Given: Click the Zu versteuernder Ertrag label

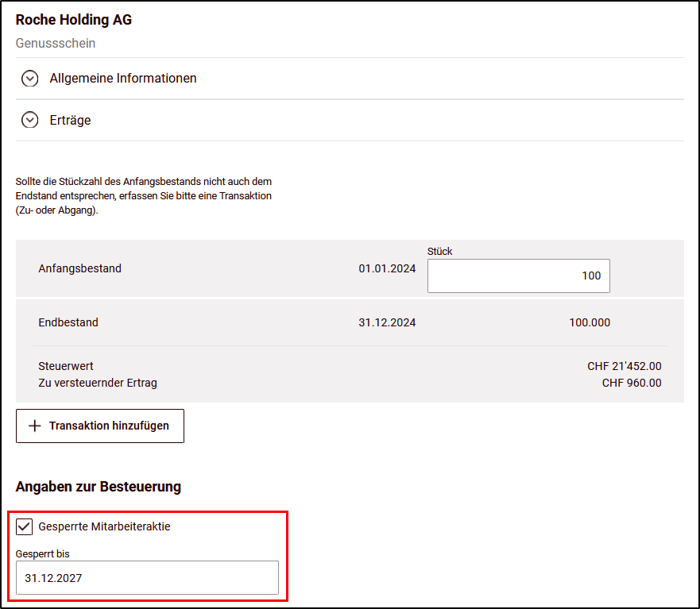Looking at the screenshot, I should 98,383.
